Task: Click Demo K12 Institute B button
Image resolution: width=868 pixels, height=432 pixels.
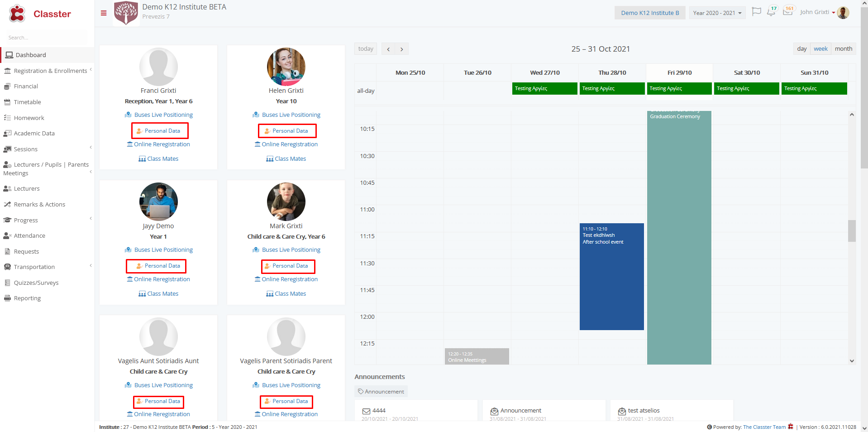Action: (650, 13)
